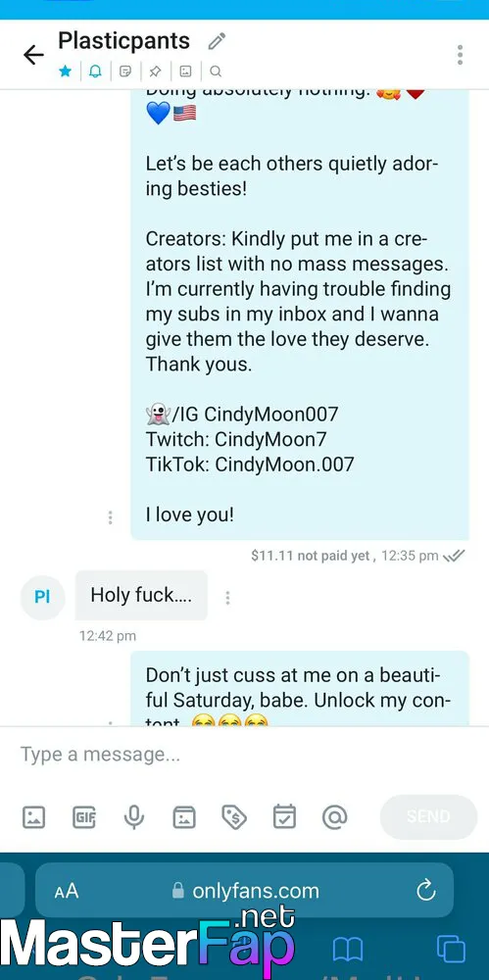Toggle the star favorite for Plasticpants
This screenshot has width=489, height=980.
click(65, 72)
